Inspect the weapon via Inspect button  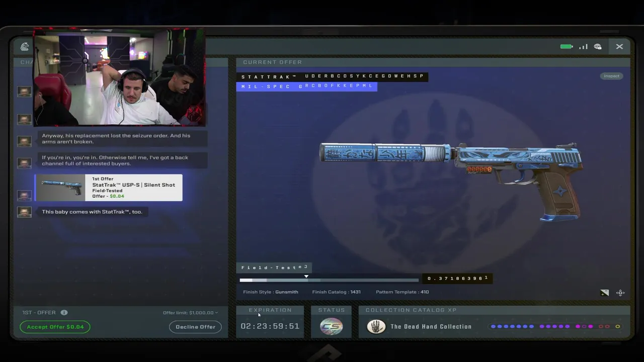[611, 76]
